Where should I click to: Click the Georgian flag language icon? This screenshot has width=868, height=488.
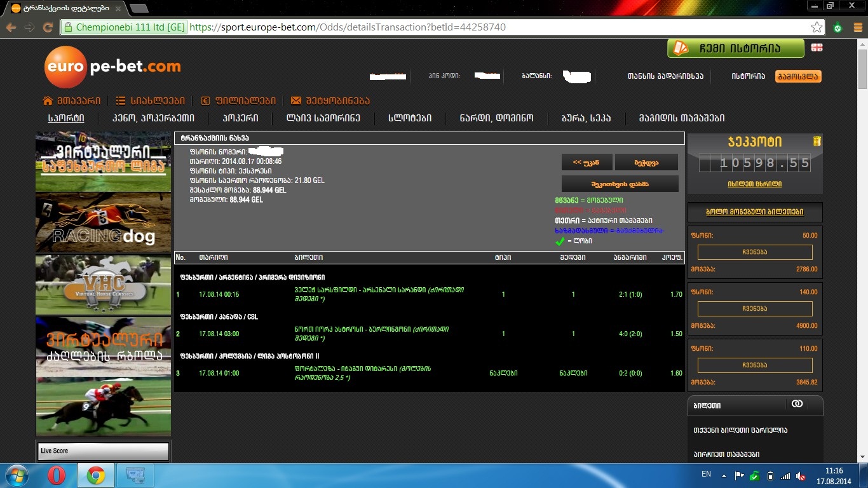tap(817, 48)
